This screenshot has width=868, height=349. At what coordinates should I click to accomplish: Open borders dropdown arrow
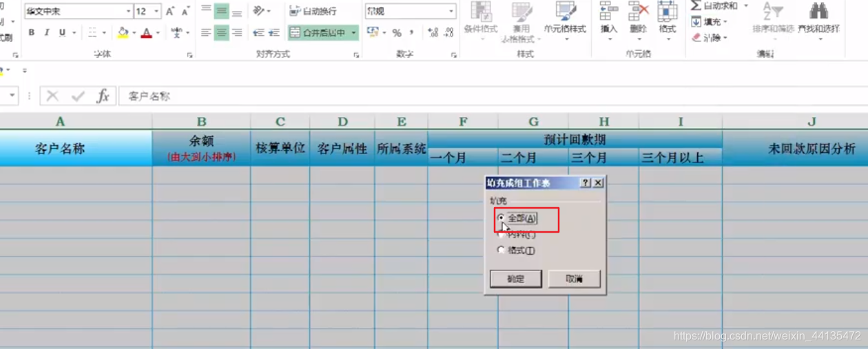coord(104,32)
